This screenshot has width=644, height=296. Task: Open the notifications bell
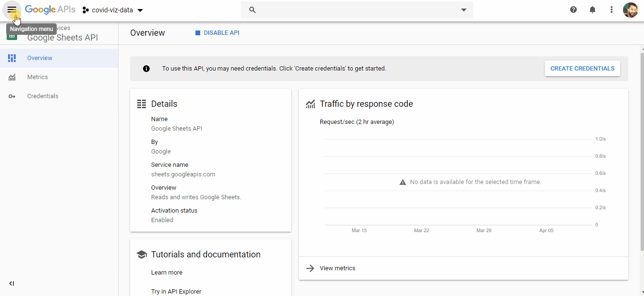(x=593, y=10)
